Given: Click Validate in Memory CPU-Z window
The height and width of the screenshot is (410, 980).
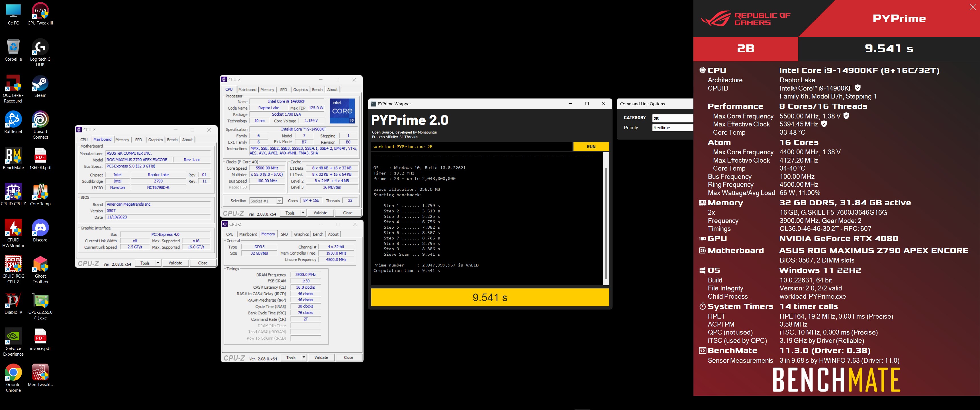Looking at the screenshot, I should [x=321, y=357].
